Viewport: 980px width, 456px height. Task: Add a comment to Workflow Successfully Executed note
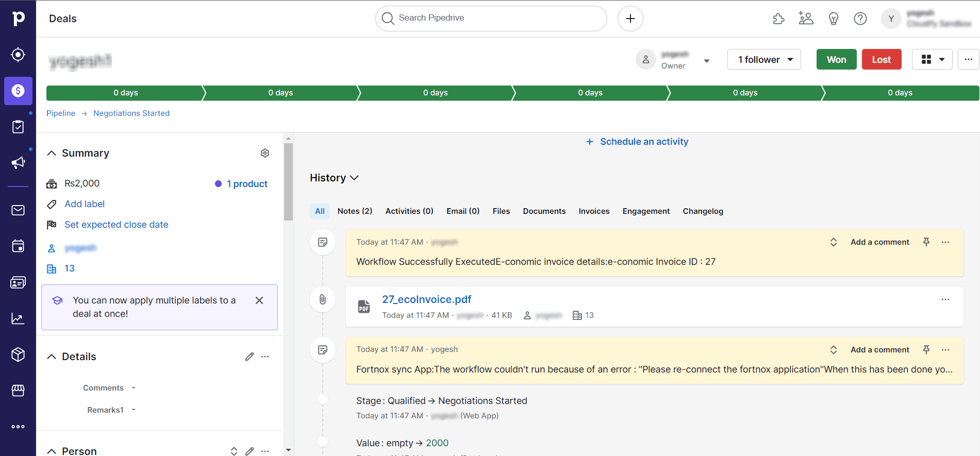click(880, 242)
